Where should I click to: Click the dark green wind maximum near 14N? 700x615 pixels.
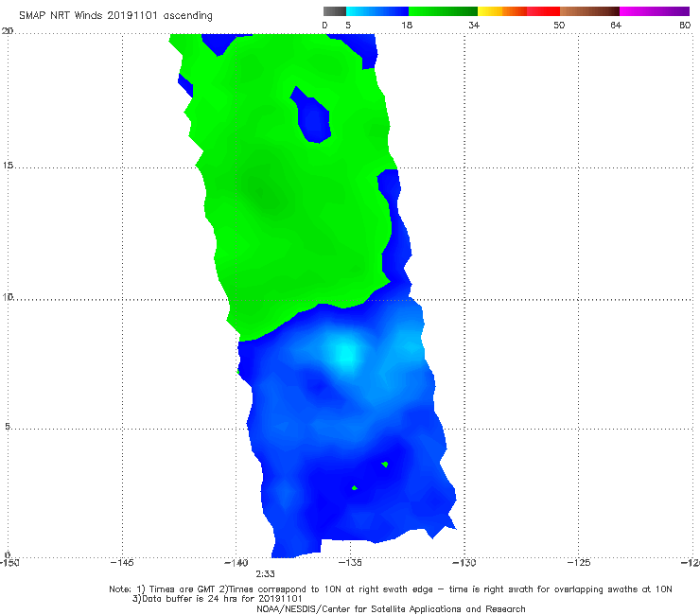tap(264, 193)
